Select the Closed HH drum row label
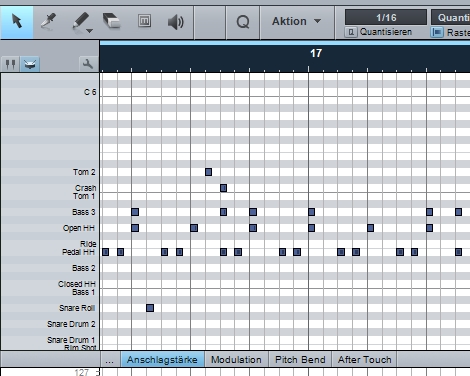The height and width of the screenshot is (376, 470). 77,284
